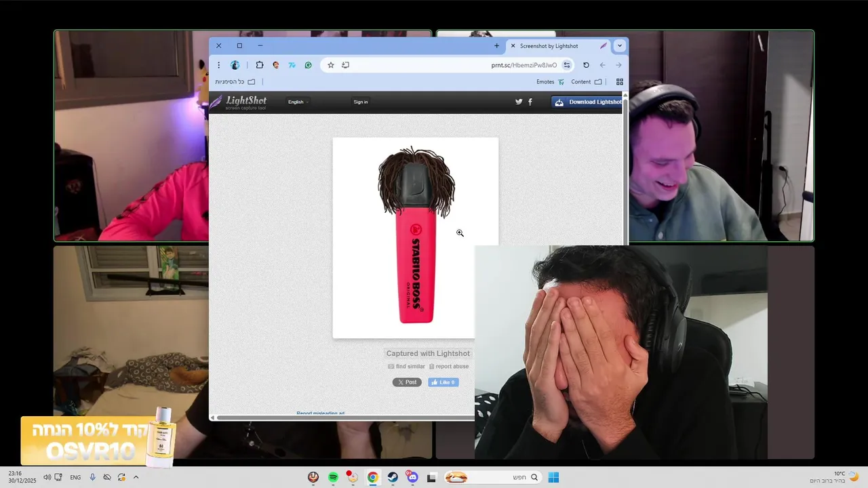Close the Screenshot by Lightshot tab
868x488 pixels.
click(x=513, y=46)
